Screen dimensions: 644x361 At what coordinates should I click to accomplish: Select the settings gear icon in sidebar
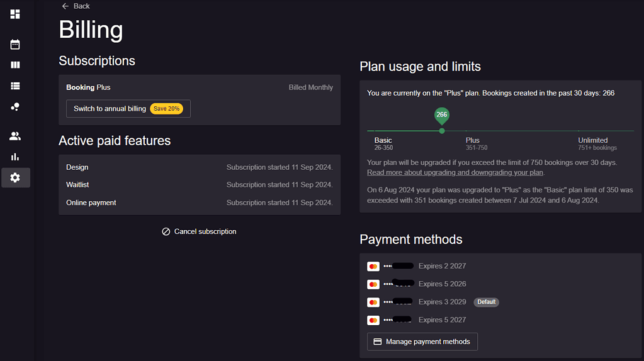click(15, 177)
